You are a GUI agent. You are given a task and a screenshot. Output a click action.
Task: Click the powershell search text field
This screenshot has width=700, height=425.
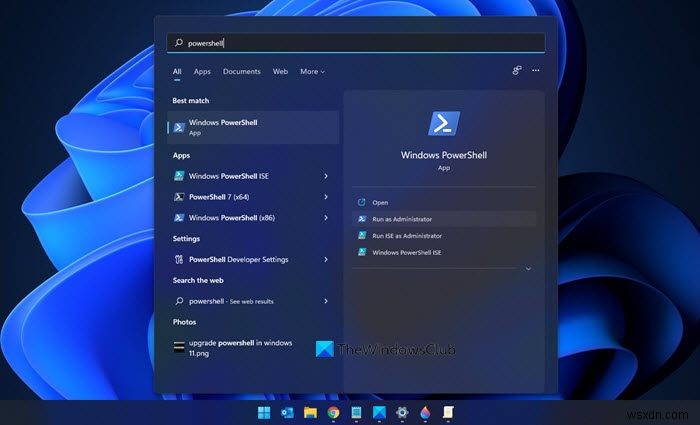356,43
